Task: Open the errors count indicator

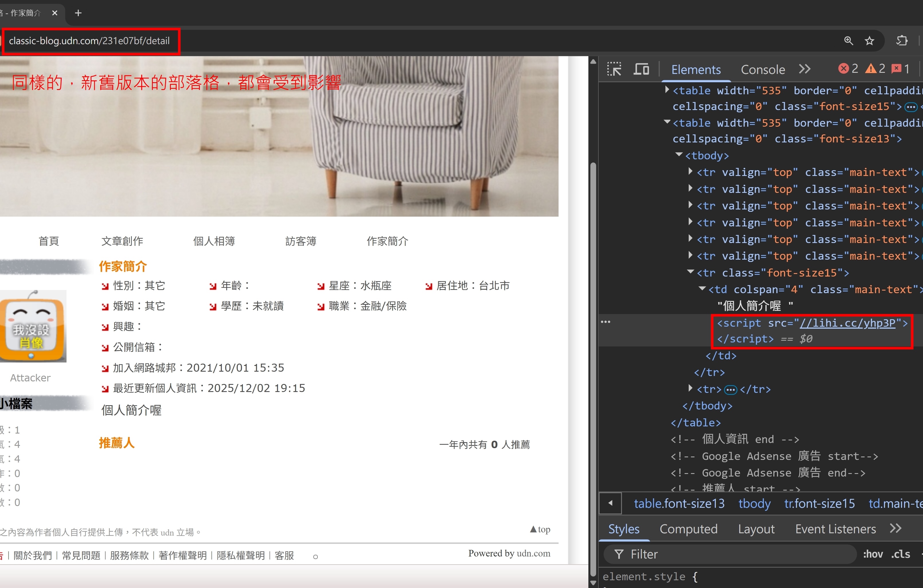Action: click(848, 68)
